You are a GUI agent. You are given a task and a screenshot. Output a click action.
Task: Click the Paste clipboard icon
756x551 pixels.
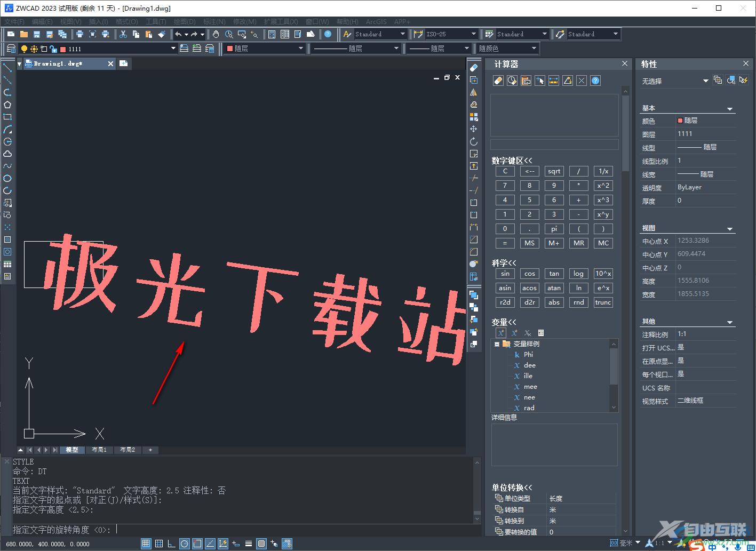click(x=149, y=34)
